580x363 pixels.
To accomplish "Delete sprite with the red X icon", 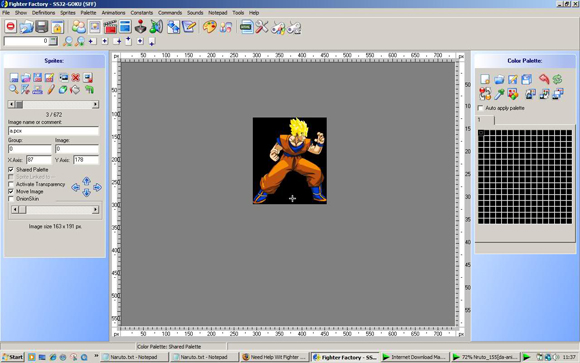I will tap(75, 77).
